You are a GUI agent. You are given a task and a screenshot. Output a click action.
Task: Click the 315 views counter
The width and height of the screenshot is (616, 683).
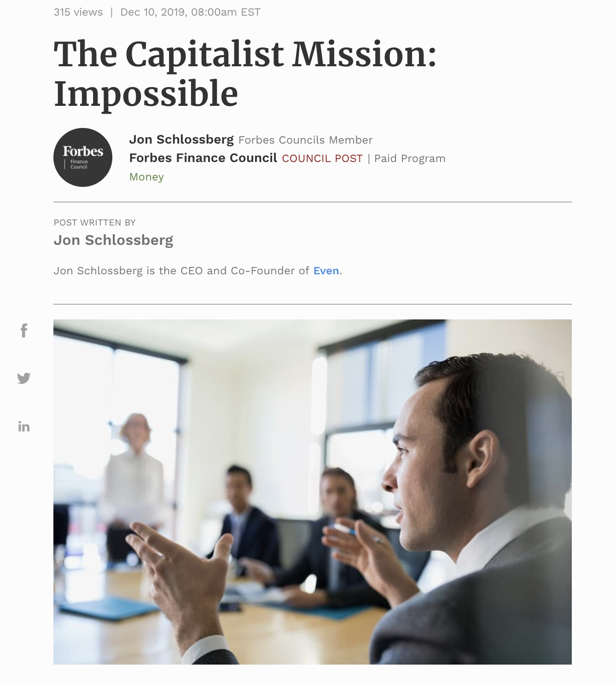(x=78, y=12)
